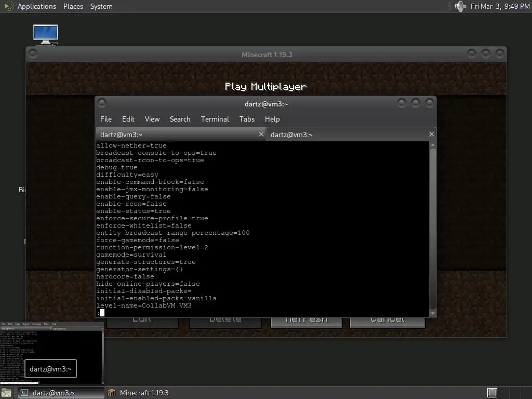The height and width of the screenshot is (399, 532).
Task: Maximize the terminal window
Action: click(x=416, y=102)
